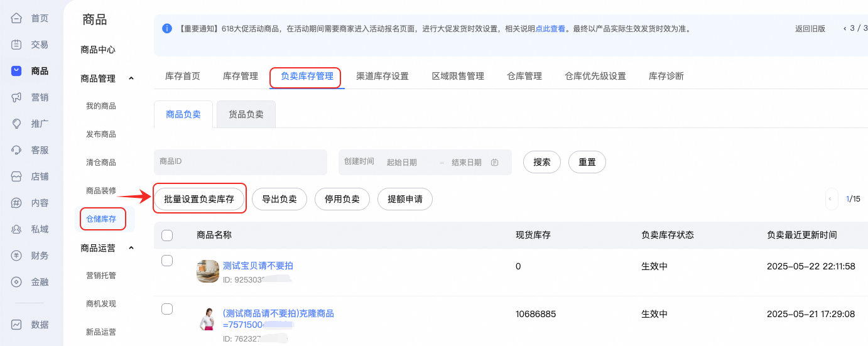Open 新品运营 menu item

101,332
